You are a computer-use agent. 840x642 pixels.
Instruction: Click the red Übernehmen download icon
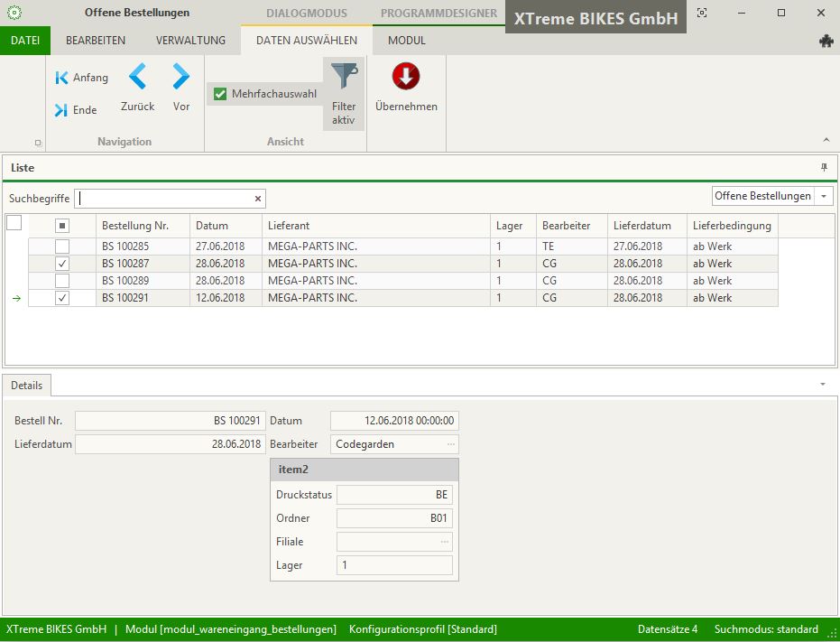click(406, 78)
